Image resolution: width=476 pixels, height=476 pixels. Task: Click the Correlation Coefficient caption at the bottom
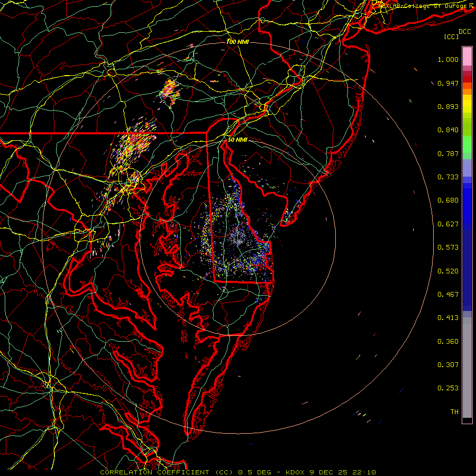coord(238,472)
